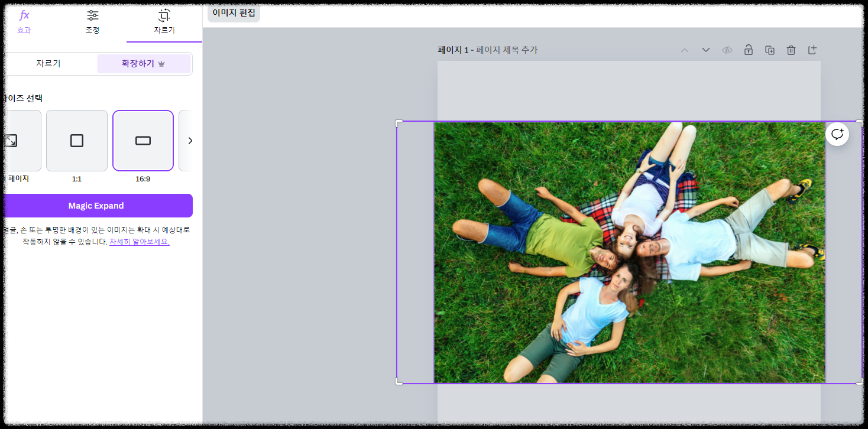This screenshot has height=429, width=868.
Task: Hide page 1 using the eye icon
Action: (x=727, y=50)
